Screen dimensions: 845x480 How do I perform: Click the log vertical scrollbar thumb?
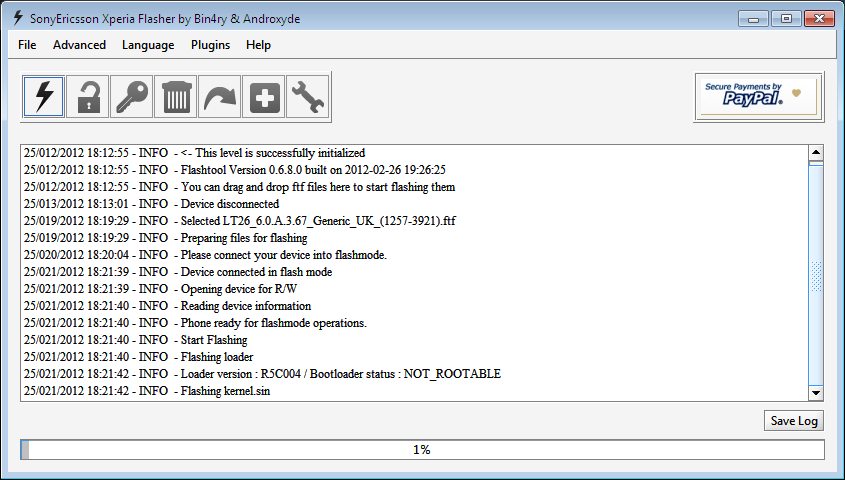point(816,273)
